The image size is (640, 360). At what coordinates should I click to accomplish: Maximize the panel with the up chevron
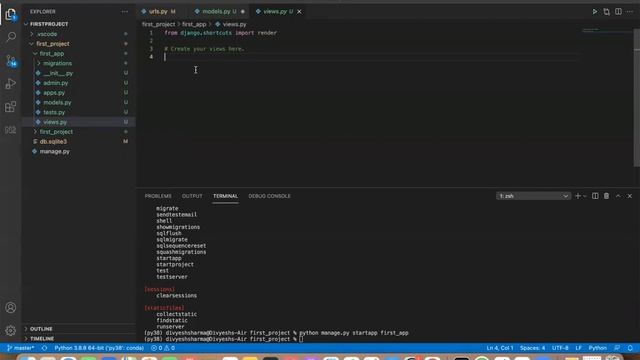click(618, 196)
